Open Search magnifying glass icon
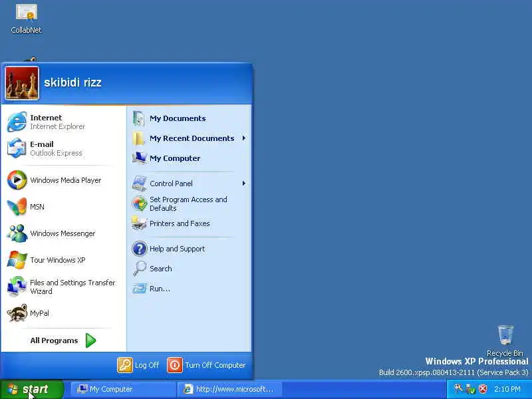The image size is (532, 399). point(139,269)
